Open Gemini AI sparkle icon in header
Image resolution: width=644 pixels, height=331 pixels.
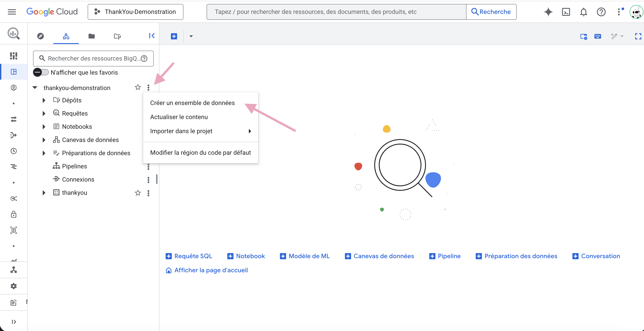548,12
